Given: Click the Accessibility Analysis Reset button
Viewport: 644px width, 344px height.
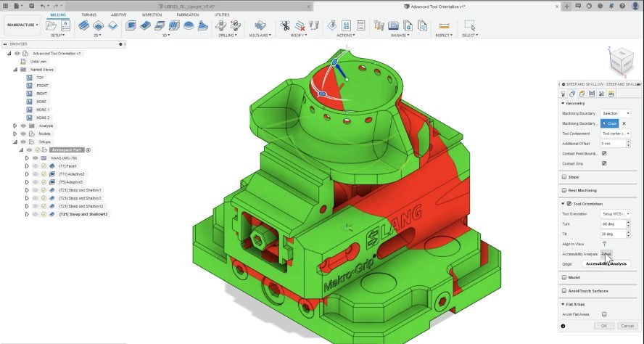Looking at the screenshot, I should click(x=606, y=254).
